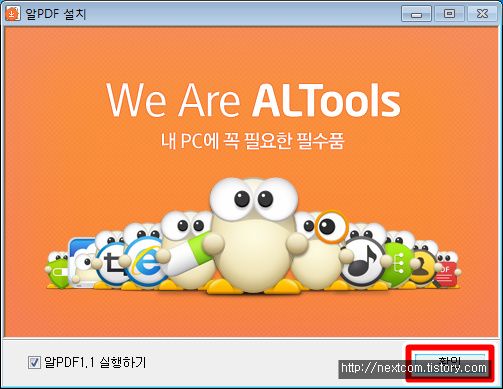Click the music note mascot icon

point(363,262)
